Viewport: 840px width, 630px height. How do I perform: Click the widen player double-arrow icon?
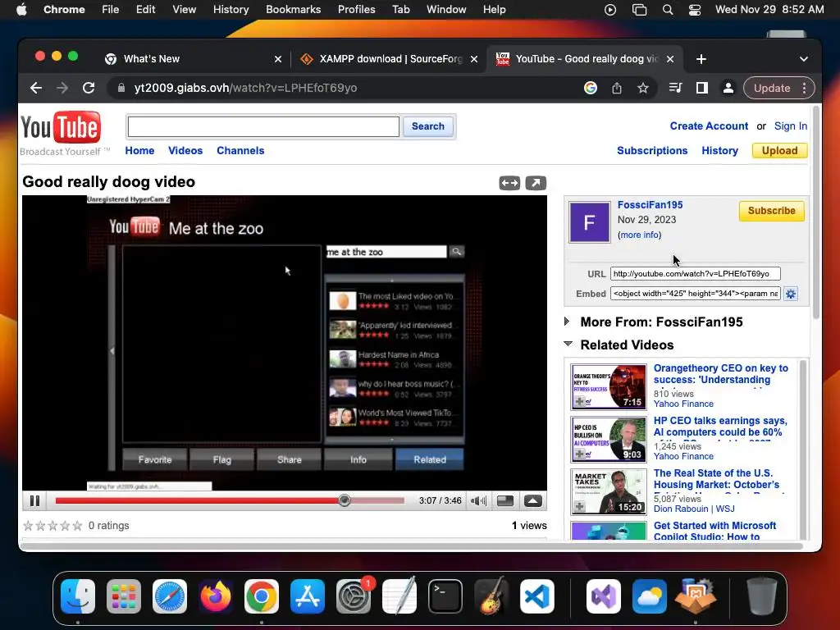[x=509, y=183]
